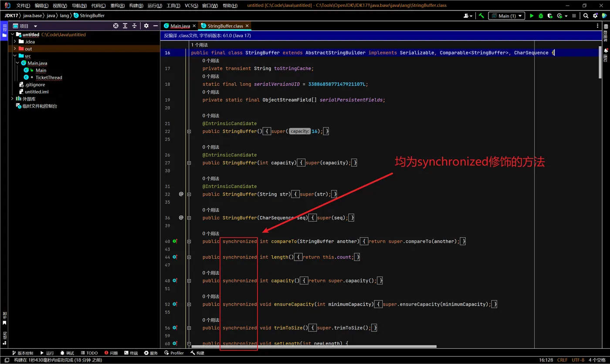Click line separator CRLF in status bar
The image size is (610, 364).
[x=562, y=360]
